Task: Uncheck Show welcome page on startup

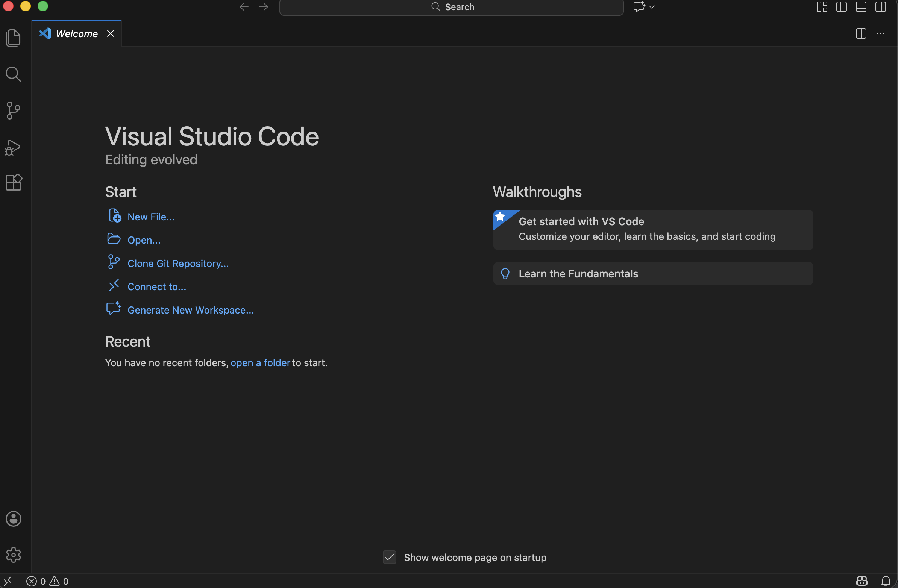Action: click(389, 557)
